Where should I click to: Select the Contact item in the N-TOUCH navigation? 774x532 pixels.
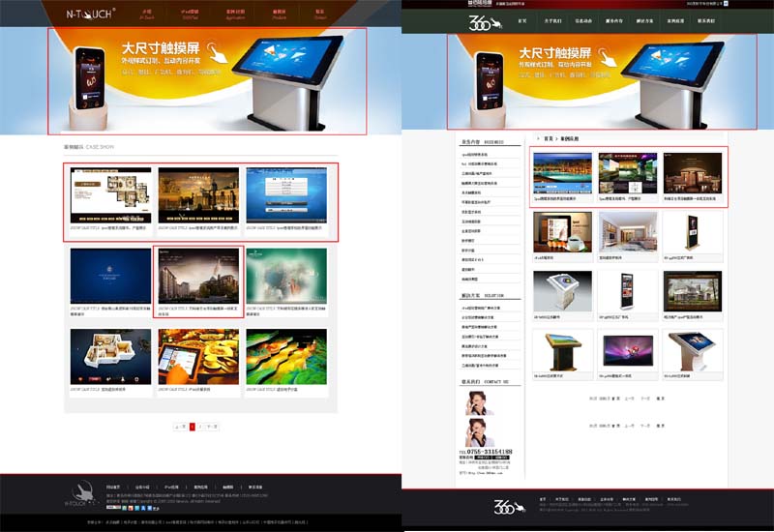[320, 15]
